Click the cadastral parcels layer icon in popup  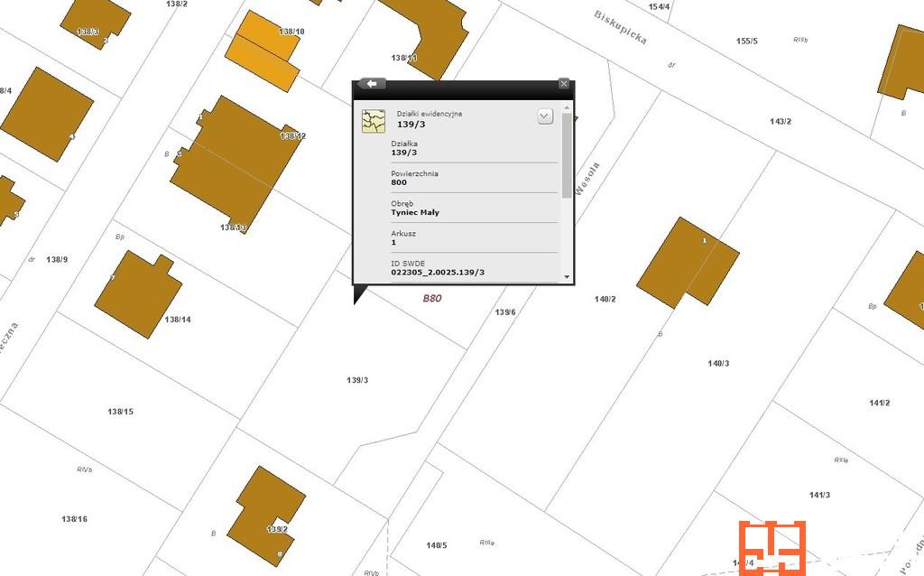[x=374, y=121]
